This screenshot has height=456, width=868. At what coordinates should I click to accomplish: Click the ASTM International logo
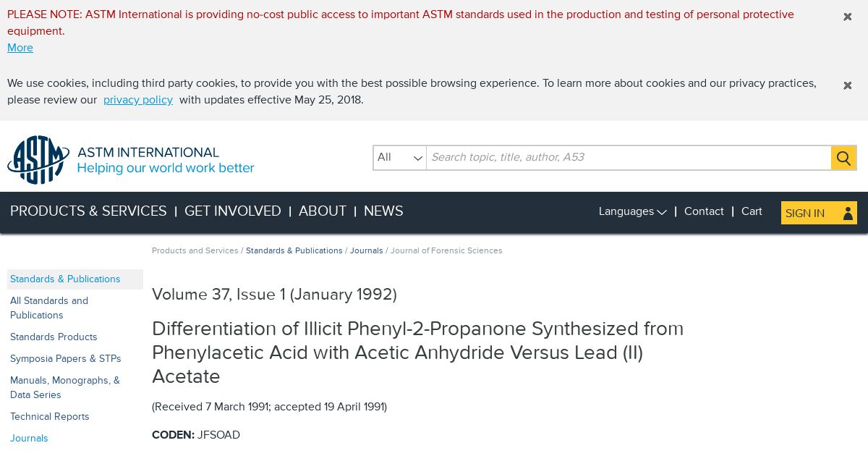(131, 160)
